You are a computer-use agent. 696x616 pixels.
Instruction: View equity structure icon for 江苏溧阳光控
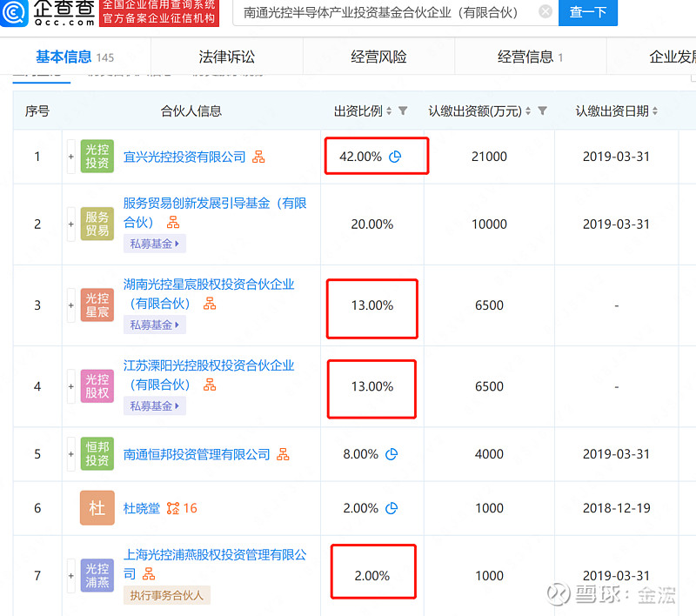(210, 385)
